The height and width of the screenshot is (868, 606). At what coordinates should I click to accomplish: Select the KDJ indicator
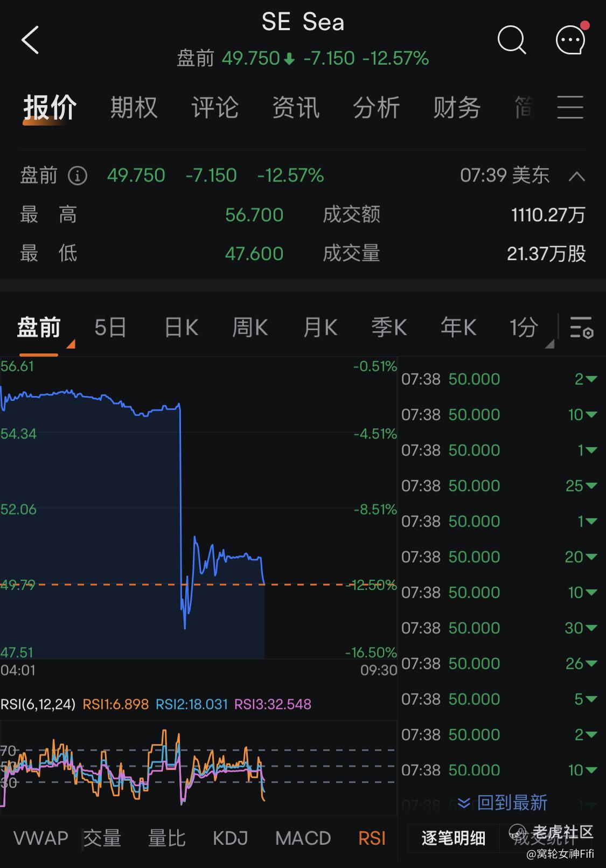coord(231,838)
